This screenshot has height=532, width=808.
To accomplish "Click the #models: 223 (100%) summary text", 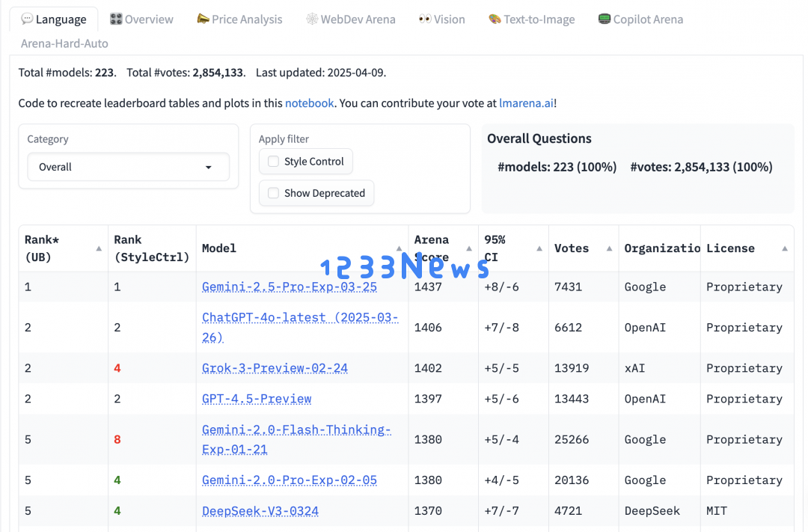I will point(557,167).
